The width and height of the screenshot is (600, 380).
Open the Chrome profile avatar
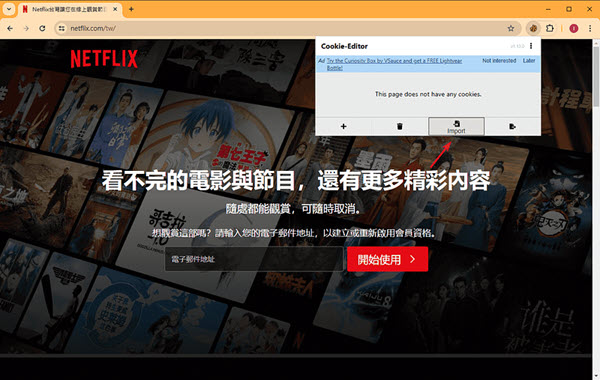574,28
